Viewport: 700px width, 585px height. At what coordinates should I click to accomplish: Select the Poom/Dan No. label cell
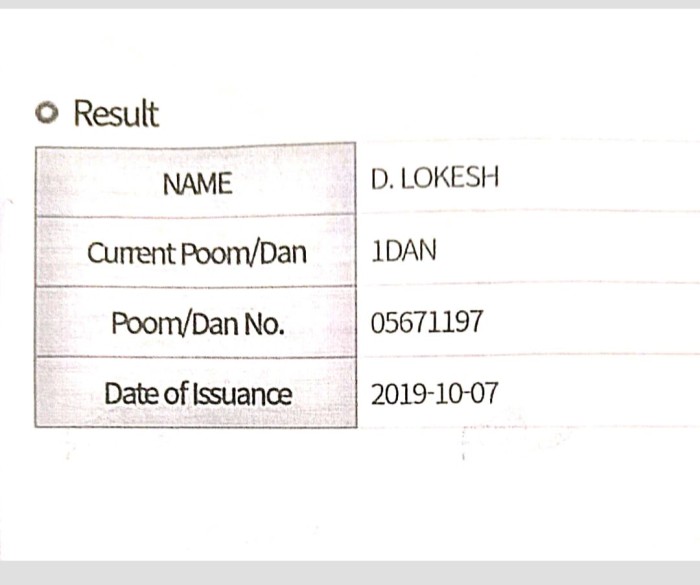pyautogui.click(x=197, y=324)
